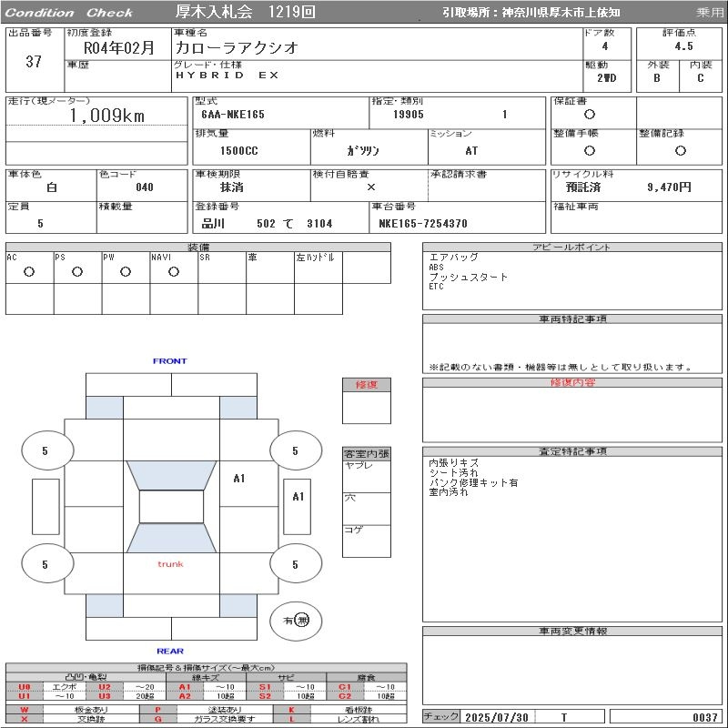Click the circle under 保証書
The height and width of the screenshot is (728, 728).
click(x=590, y=115)
